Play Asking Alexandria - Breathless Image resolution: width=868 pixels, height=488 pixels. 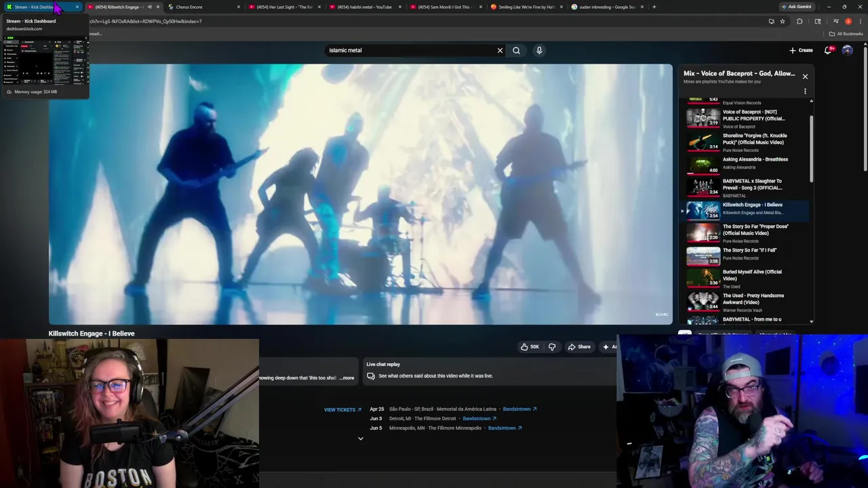tap(746, 164)
